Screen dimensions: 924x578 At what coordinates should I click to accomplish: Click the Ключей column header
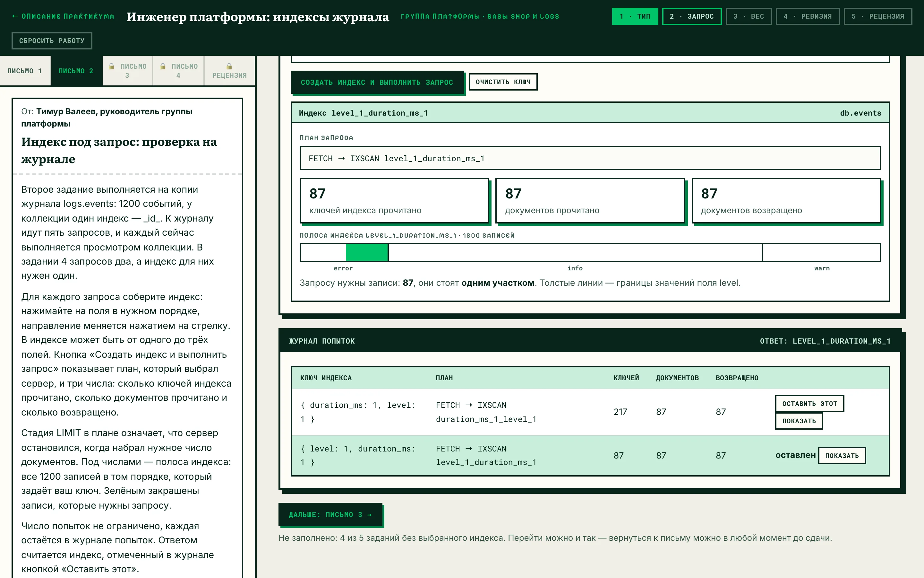[626, 378]
